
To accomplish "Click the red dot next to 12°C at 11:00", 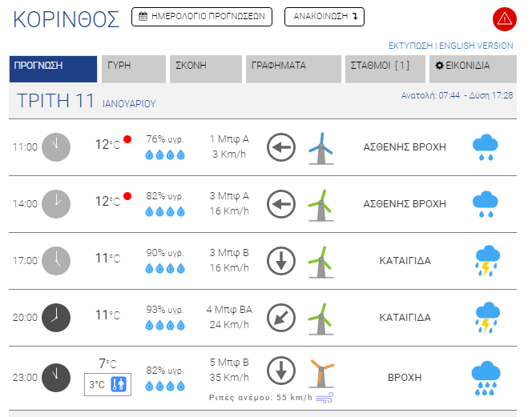I will [127, 141].
